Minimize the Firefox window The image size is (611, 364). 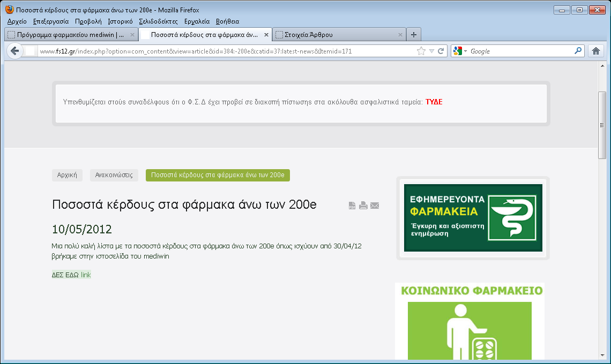tap(562, 10)
